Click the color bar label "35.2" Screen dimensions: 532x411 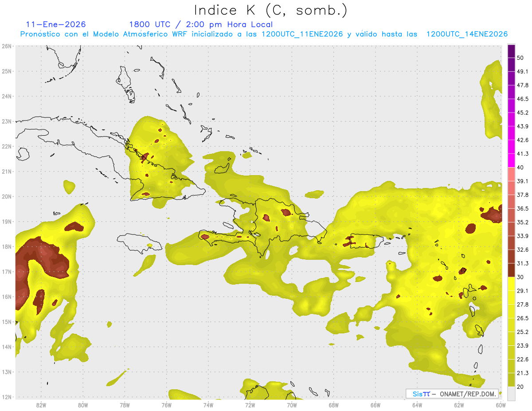pyautogui.click(x=523, y=222)
